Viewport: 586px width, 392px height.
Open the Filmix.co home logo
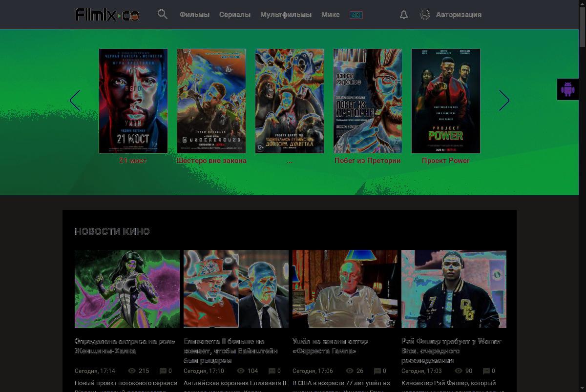[x=107, y=15]
